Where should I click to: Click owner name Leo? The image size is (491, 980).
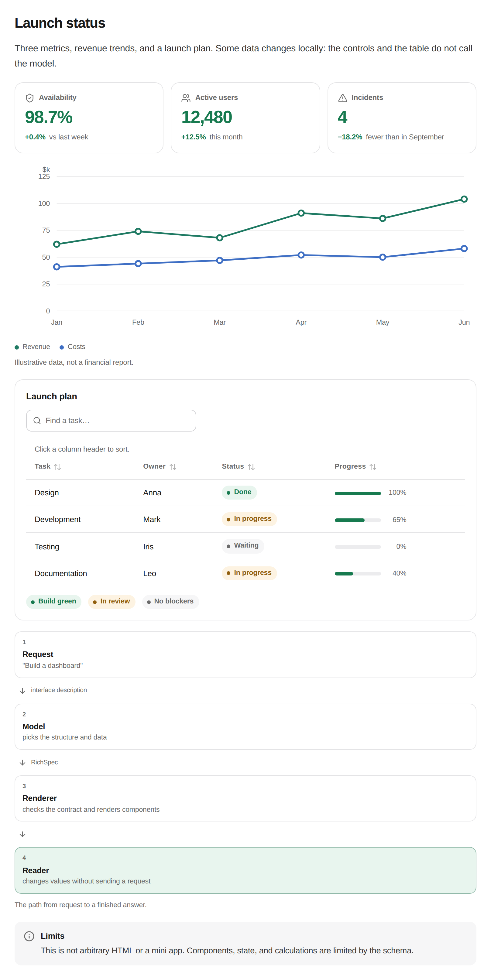coord(149,573)
